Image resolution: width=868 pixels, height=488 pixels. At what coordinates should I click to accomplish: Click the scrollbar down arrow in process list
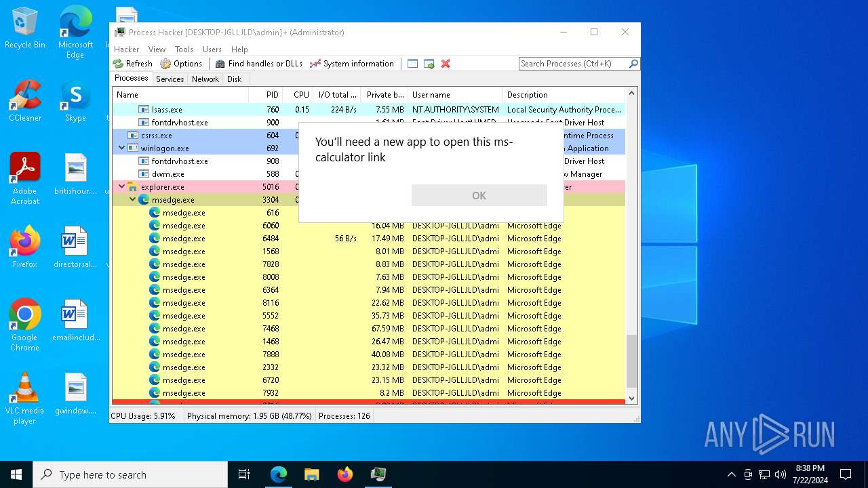(x=631, y=399)
